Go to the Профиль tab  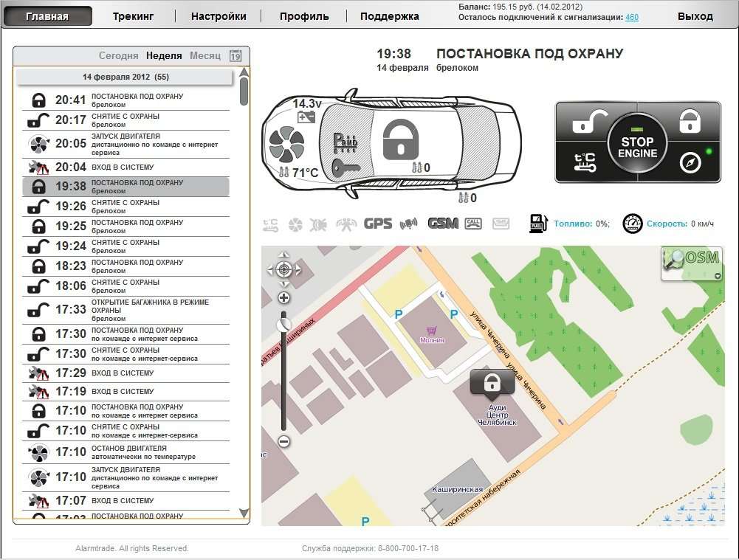[304, 16]
